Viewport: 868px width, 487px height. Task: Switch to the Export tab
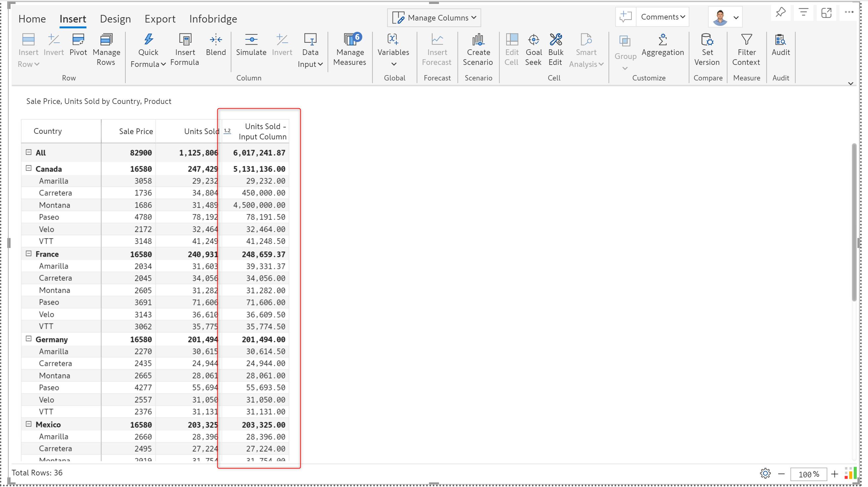(x=160, y=19)
